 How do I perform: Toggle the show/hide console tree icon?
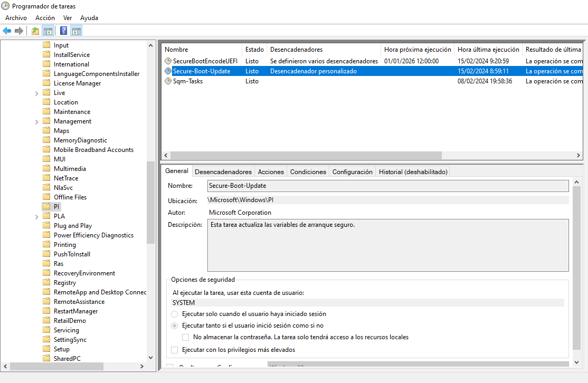(48, 31)
